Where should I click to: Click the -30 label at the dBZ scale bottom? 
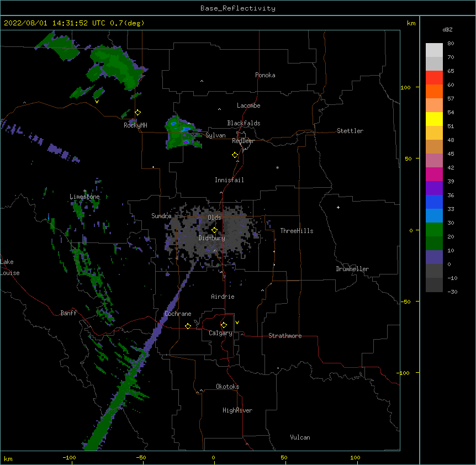(x=452, y=292)
